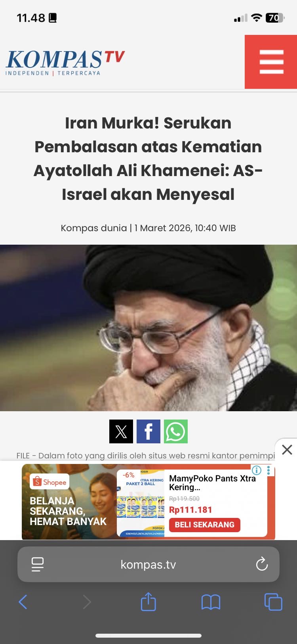Viewport: 297px width, 644px height.
Task: Open page settings icon in address bar
Action: click(x=38, y=564)
